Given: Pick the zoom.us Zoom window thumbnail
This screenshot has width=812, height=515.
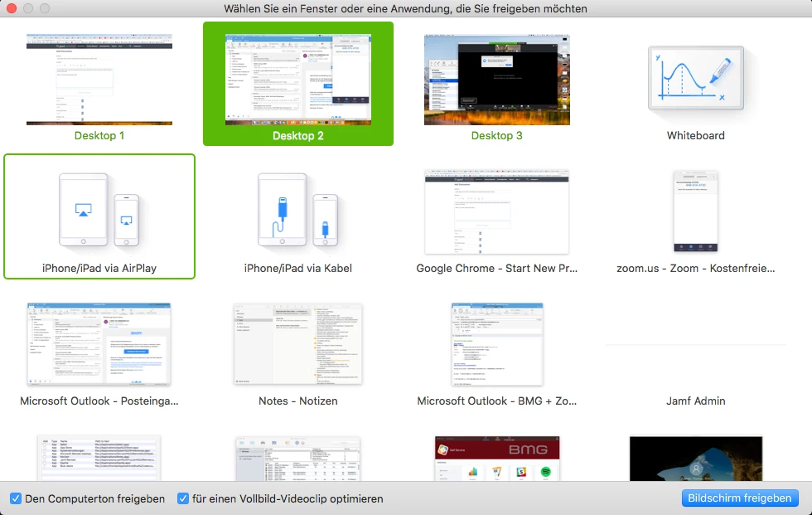Looking at the screenshot, I should tap(695, 212).
